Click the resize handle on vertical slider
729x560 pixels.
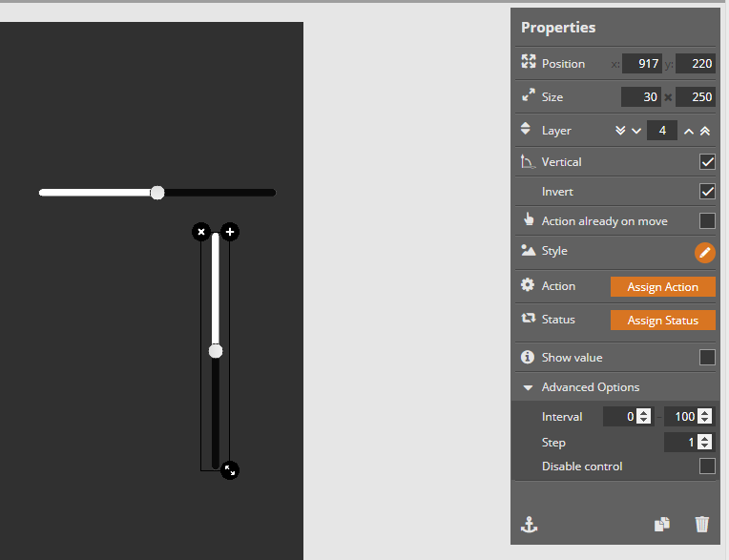pyautogui.click(x=229, y=469)
